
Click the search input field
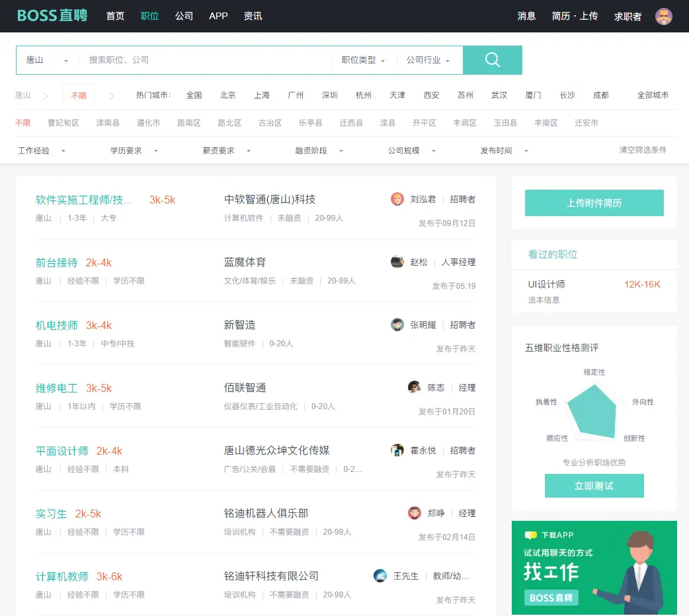tap(206, 60)
